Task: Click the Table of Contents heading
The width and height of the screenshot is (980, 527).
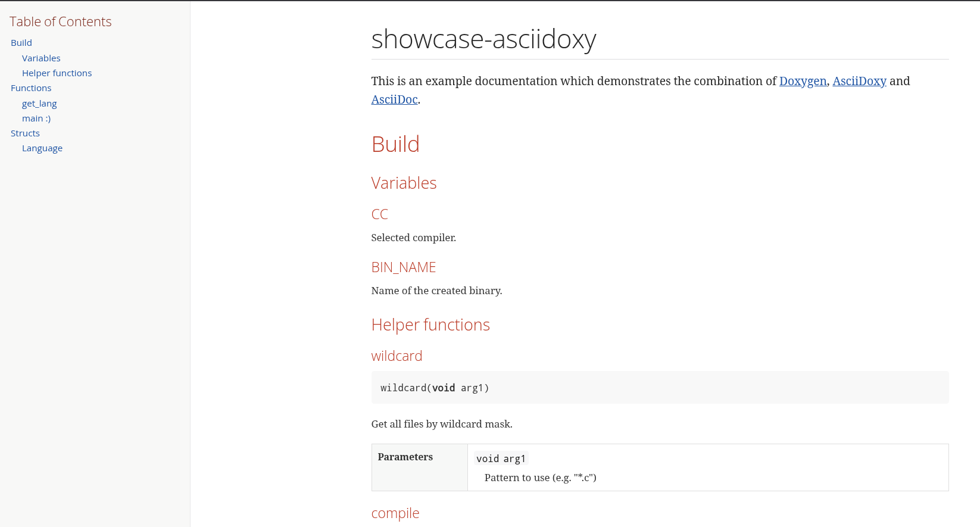Action: [x=60, y=21]
